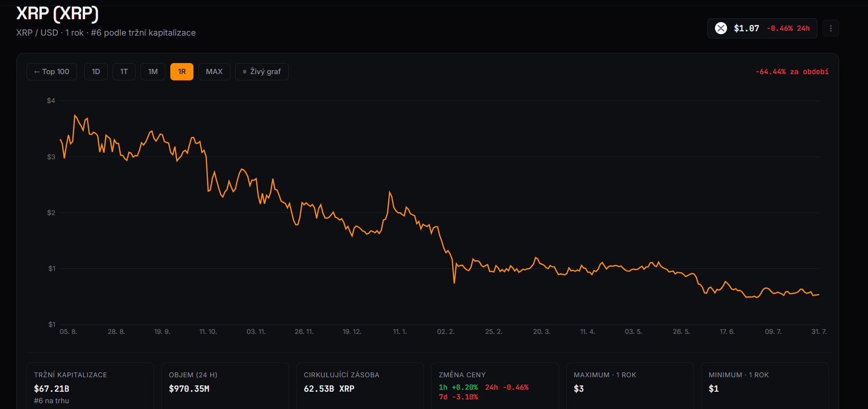The image size is (868, 409).
Task: Click the 31. 7. date axis label
Action: coord(819,332)
